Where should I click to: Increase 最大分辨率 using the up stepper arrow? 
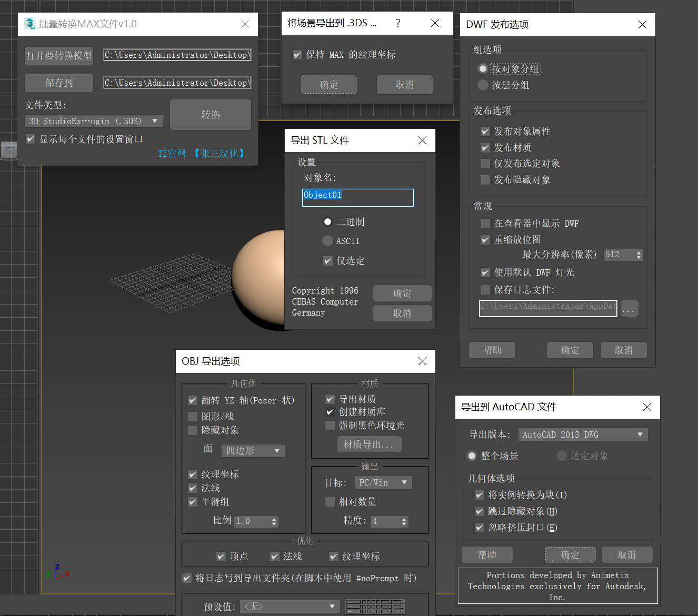[639, 252]
